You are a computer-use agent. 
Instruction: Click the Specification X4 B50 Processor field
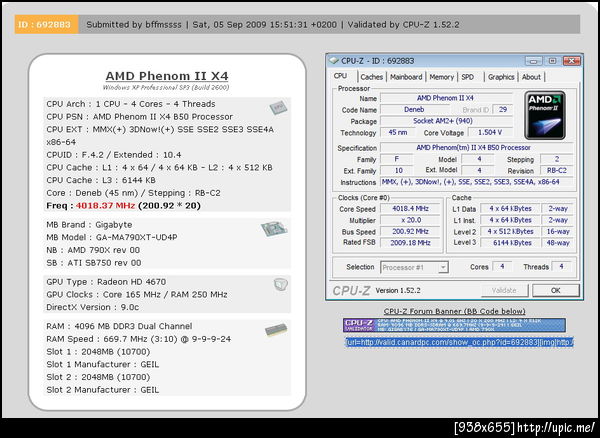coord(477,148)
